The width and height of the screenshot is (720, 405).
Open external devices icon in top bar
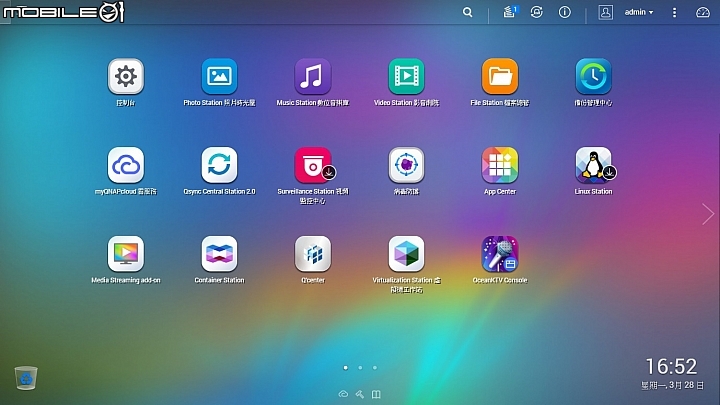[536, 12]
